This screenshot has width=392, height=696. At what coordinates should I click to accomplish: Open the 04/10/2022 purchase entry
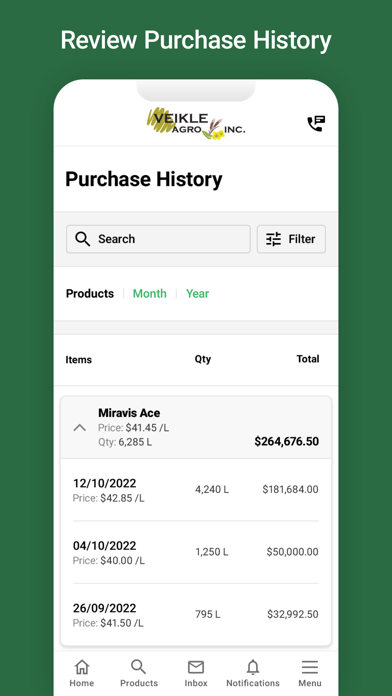(x=196, y=552)
